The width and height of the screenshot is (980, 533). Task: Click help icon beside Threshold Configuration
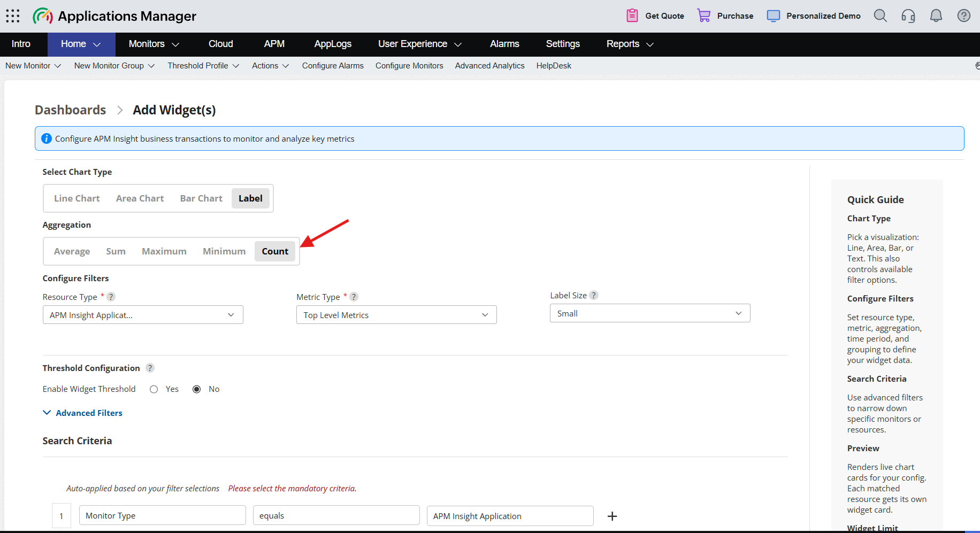click(150, 368)
